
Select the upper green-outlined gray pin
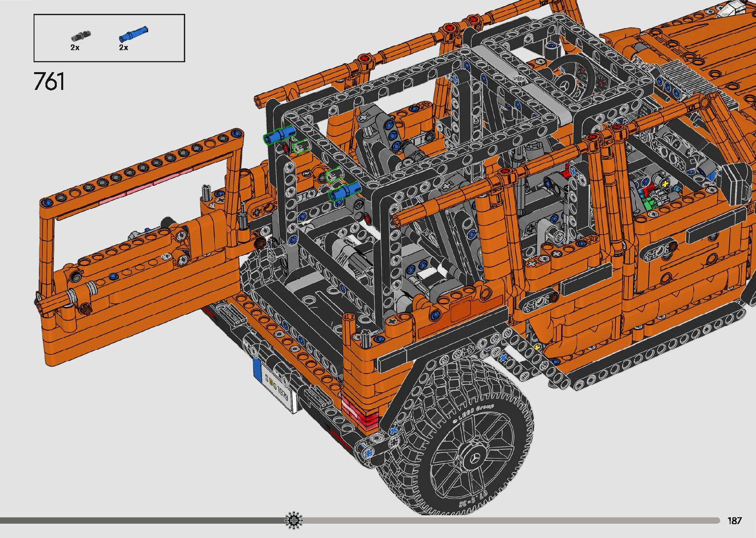coord(300,146)
